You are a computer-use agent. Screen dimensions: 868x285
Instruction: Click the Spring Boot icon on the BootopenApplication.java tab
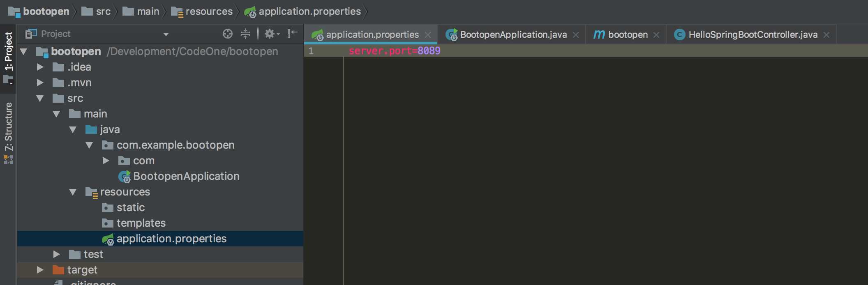452,35
